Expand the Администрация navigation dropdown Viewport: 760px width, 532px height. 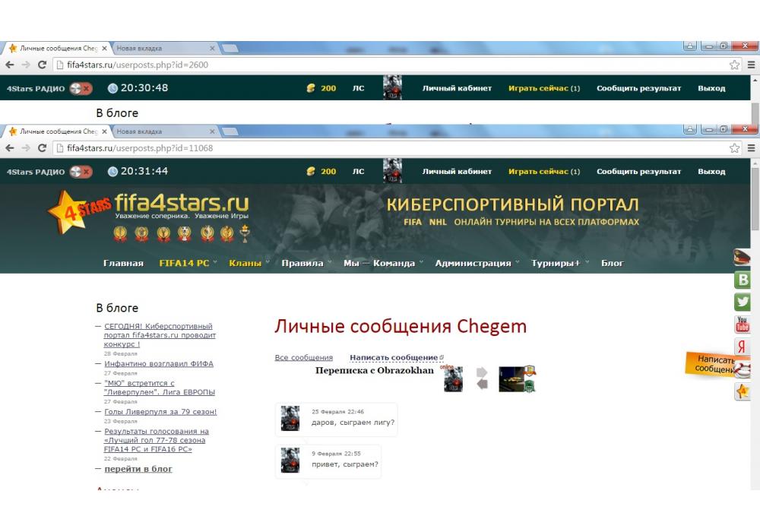pos(477,264)
